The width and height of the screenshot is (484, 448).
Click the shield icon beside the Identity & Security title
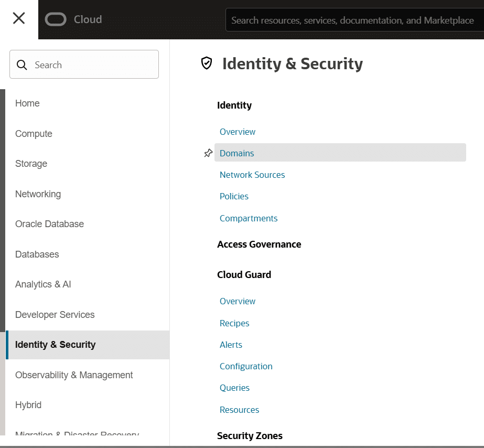207,63
